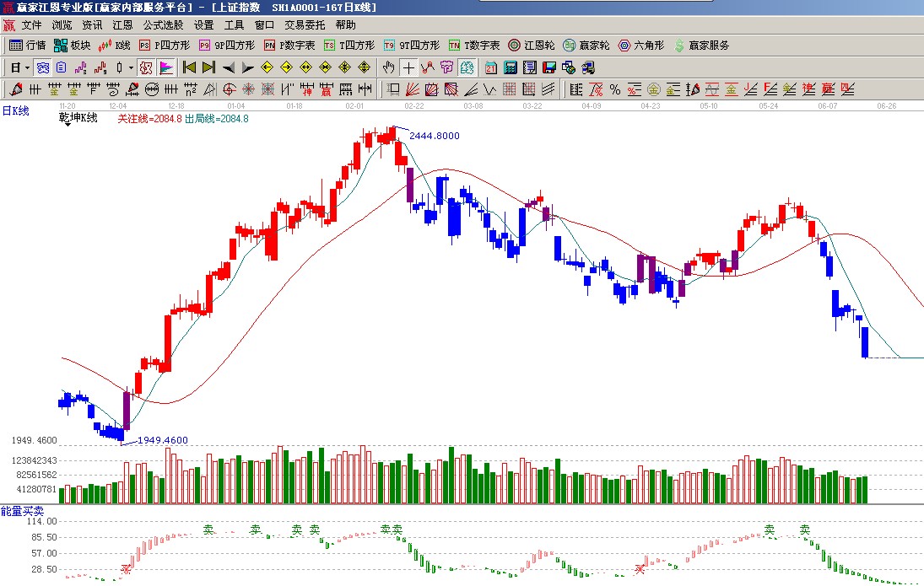The width and height of the screenshot is (924, 586).
Task: Expand the 日 period dropdown arrow
Action: coord(27,67)
